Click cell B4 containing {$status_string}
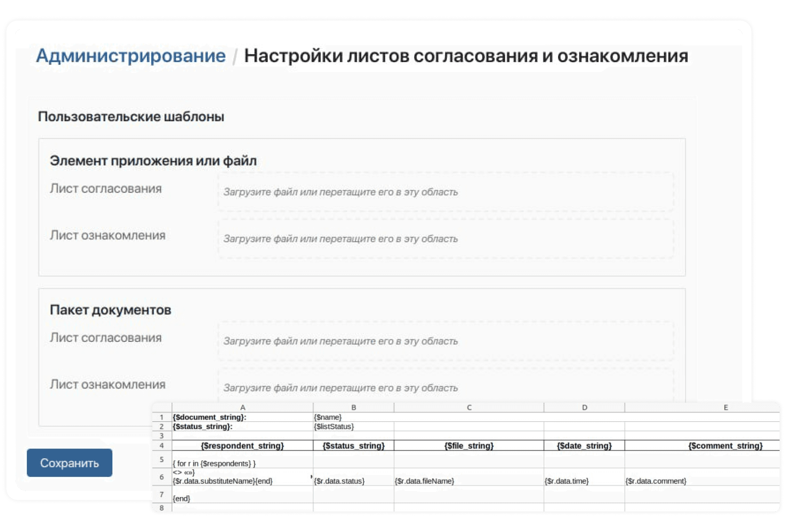The height and width of the screenshot is (532, 786). coord(353,446)
